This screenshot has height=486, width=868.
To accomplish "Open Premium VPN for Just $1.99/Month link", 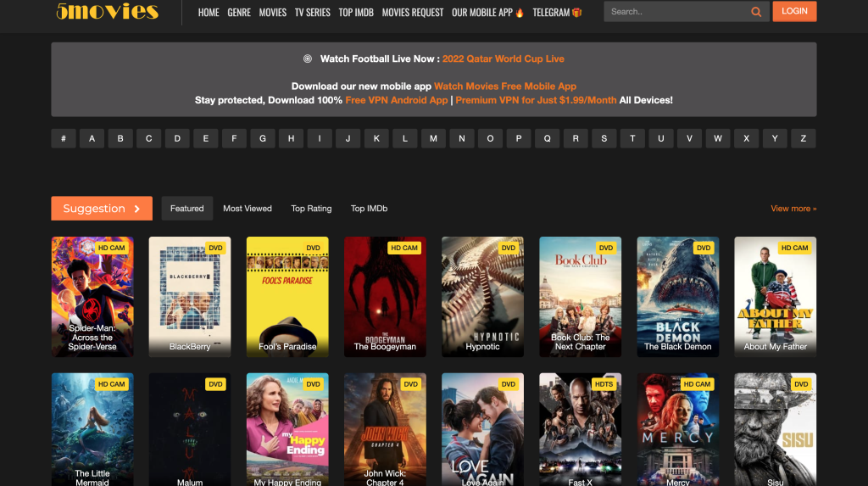I will [x=536, y=100].
